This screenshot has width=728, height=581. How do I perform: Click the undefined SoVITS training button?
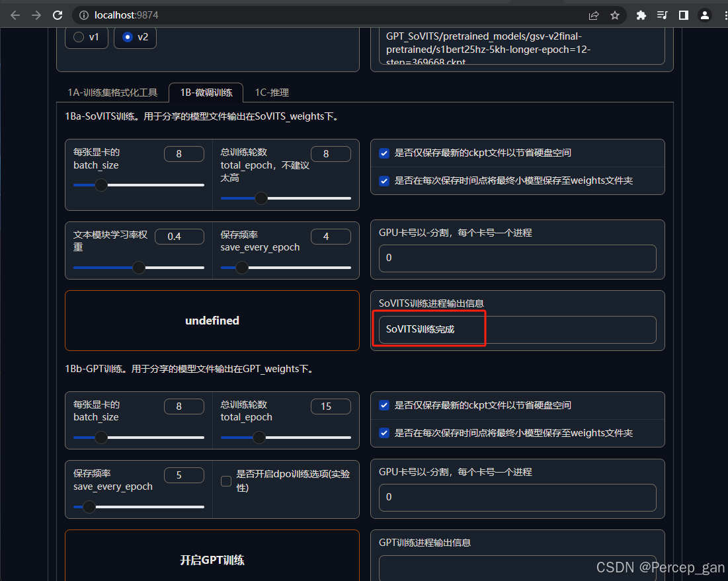tap(212, 321)
